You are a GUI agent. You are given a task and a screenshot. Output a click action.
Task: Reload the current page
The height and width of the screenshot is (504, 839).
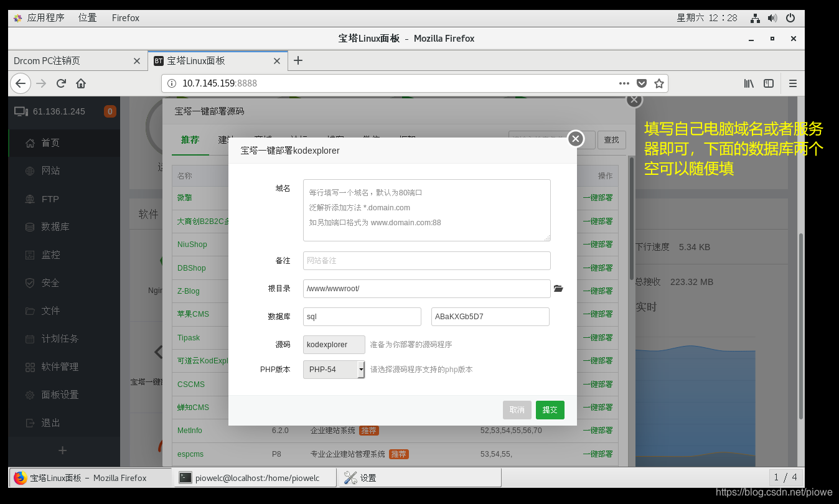(x=61, y=83)
